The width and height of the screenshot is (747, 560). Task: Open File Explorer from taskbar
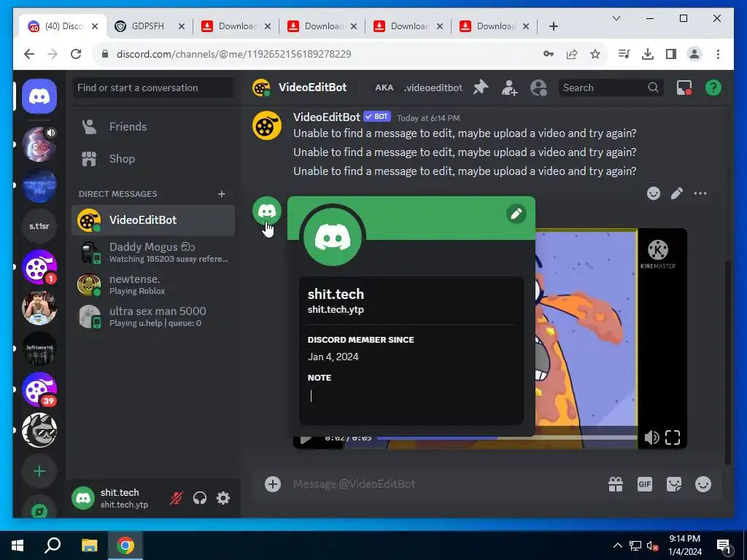tap(89, 545)
